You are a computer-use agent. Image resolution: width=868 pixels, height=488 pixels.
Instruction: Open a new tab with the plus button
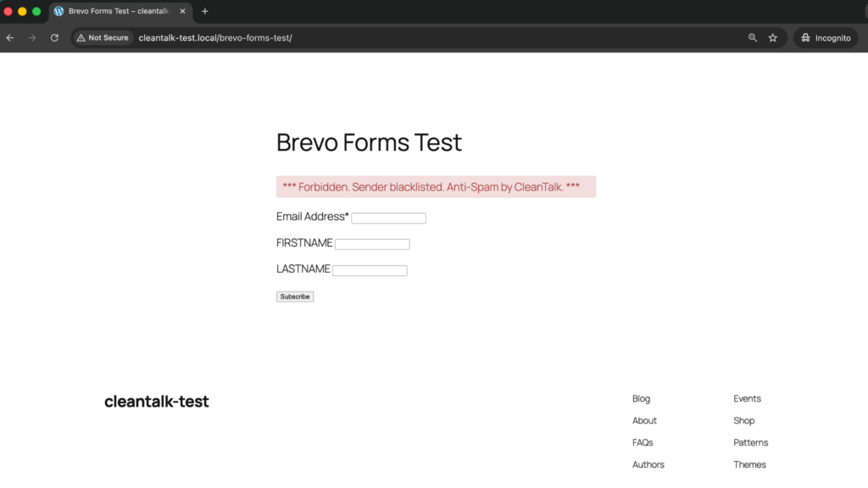pyautogui.click(x=205, y=11)
